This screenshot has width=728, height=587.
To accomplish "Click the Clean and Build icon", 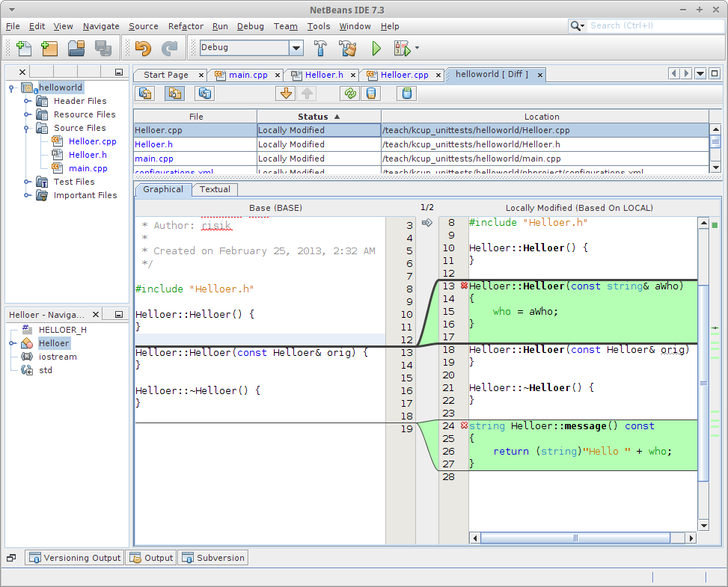I will tap(347, 49).
